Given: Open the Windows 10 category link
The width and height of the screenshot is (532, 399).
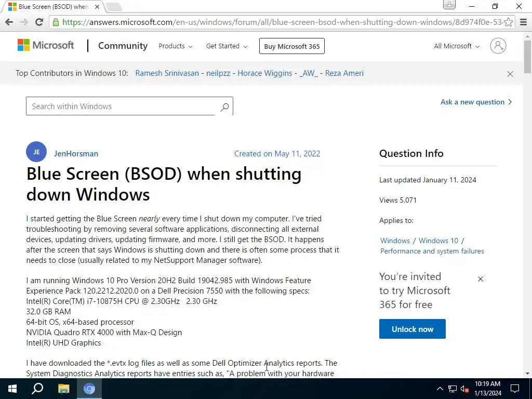Looking at the screenshot, I should (x=438, y=241).
